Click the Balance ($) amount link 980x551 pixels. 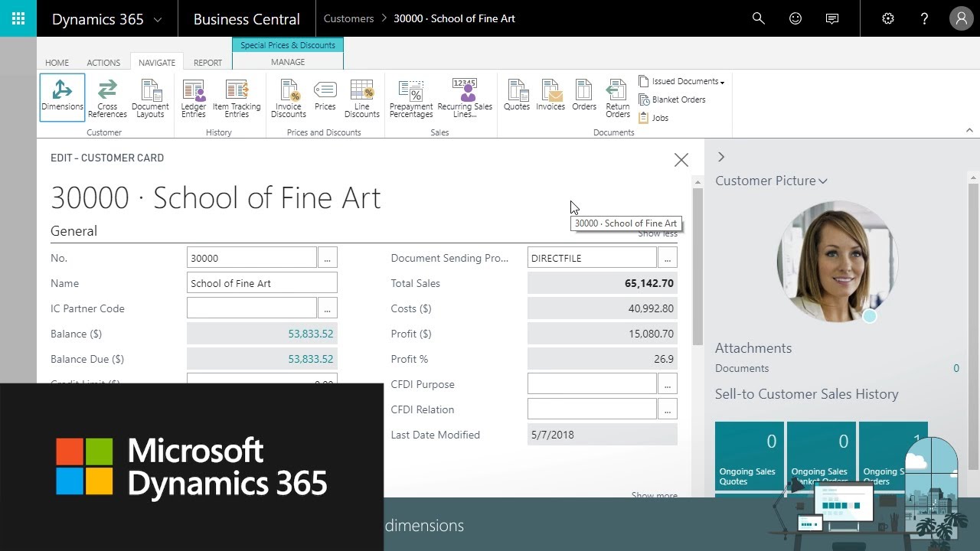(x=310, y=334)
